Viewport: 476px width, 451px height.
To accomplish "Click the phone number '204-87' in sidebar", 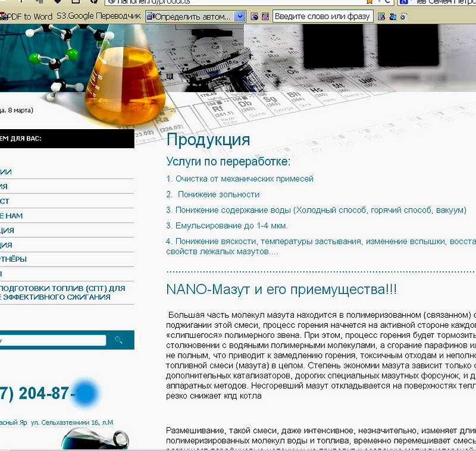I will pyautogui.click(x=43, y=394).
